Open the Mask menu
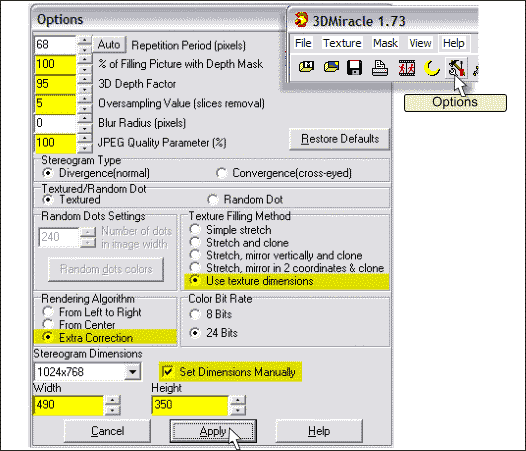The height and width of the screenshot is (451, 526). (385, 43)
